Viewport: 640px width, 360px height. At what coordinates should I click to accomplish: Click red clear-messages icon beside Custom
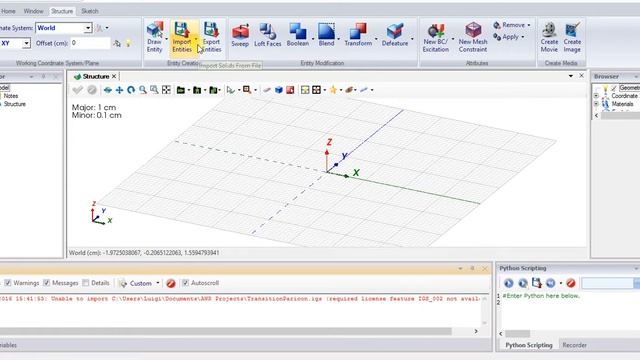pyautogui.click(x=171, y=283)
